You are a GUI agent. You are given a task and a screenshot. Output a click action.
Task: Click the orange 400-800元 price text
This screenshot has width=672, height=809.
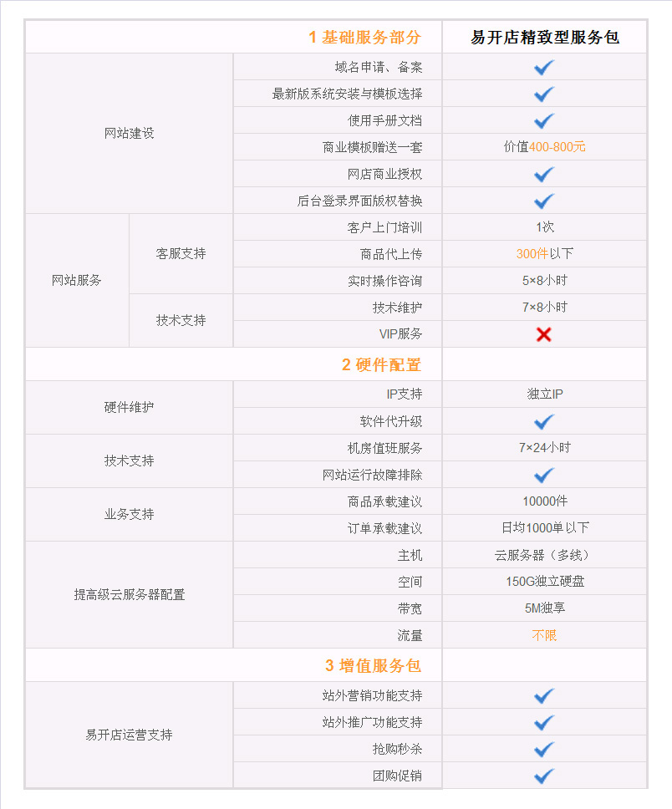coord(557,147)
